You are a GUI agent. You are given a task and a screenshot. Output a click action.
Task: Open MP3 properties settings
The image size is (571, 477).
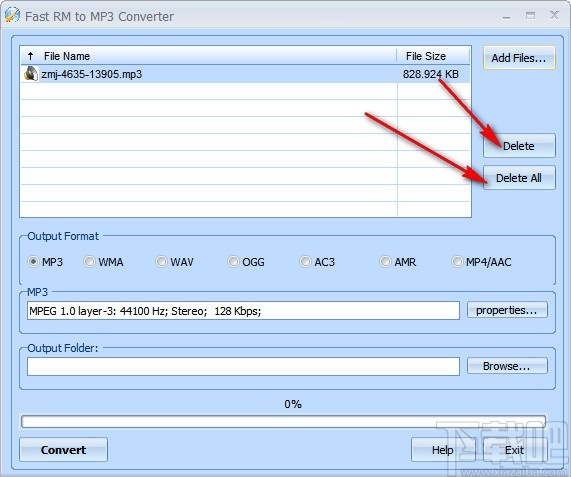[507, 310]
